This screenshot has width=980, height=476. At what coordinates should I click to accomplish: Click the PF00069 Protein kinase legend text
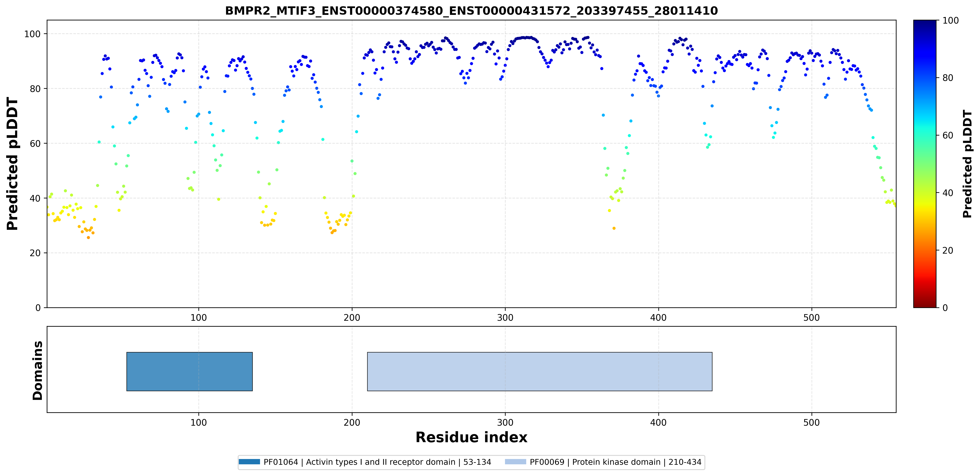coord(615,462)
